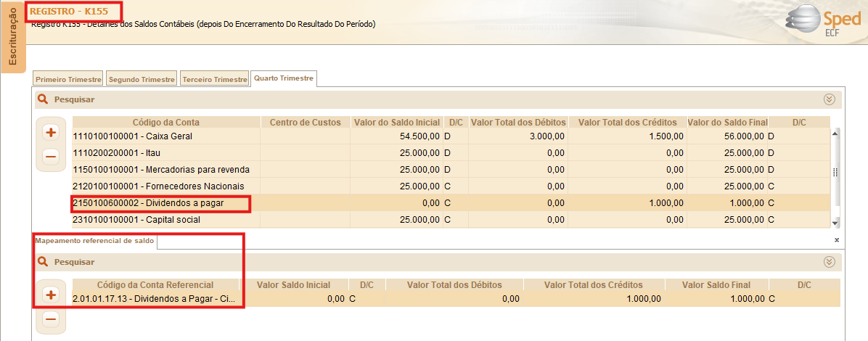Sort by Código da Conta column header
This screenshot has width=868, height=341.
coord(166,123)
